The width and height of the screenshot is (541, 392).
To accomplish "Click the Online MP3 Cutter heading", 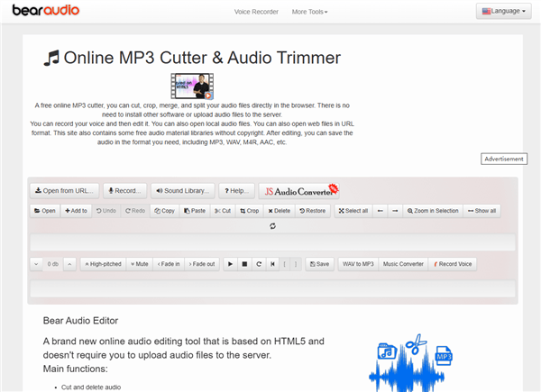I will point(192,58).
